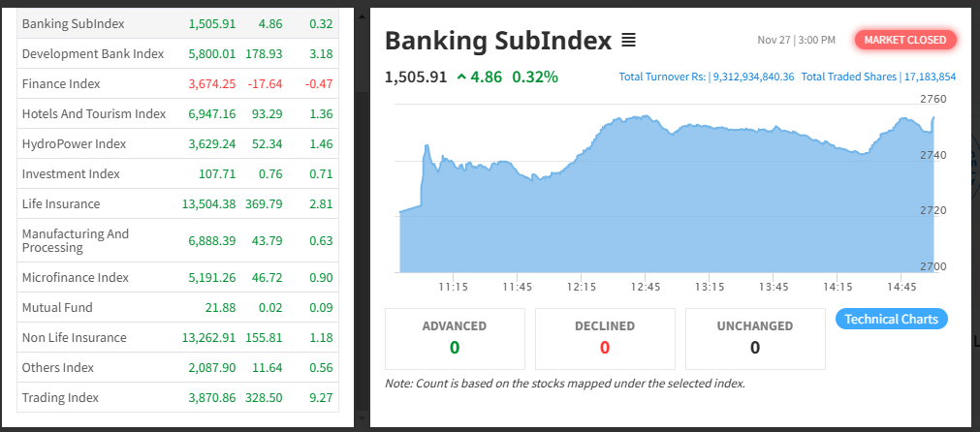The height and width of the screenshot is (432, 980).
Task: Select the Banking SubIndex row
Action: (177, 23)
